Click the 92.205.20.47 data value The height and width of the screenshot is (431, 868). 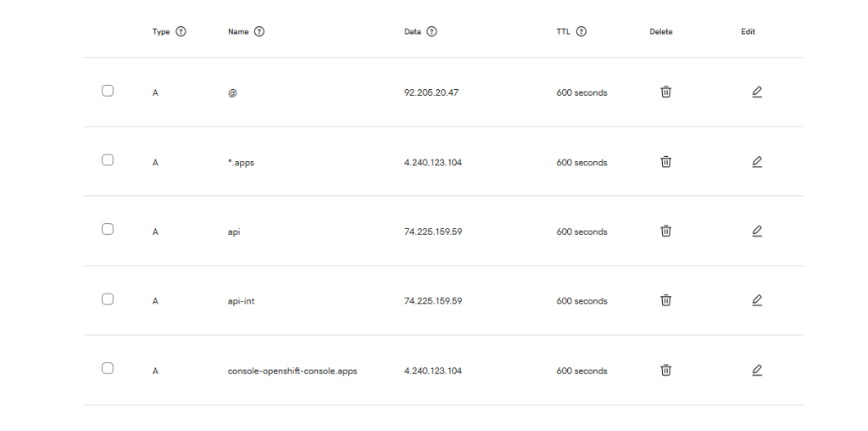431,92
